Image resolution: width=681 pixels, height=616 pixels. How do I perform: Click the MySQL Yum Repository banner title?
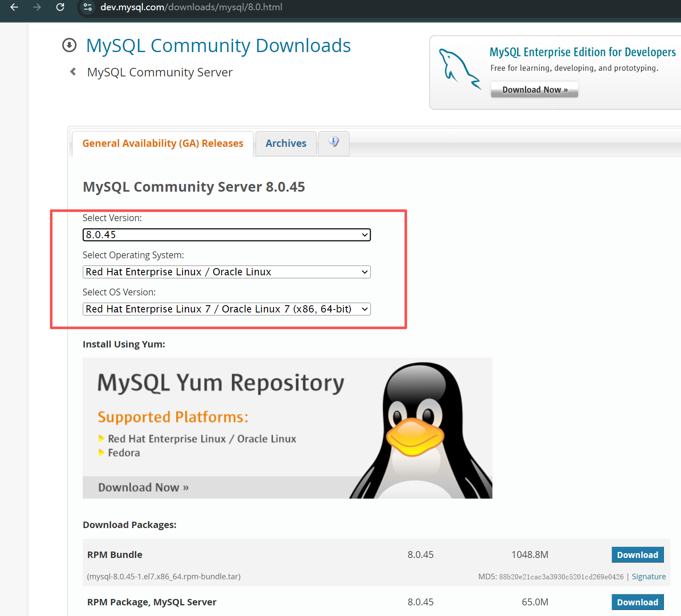point(221,382)
